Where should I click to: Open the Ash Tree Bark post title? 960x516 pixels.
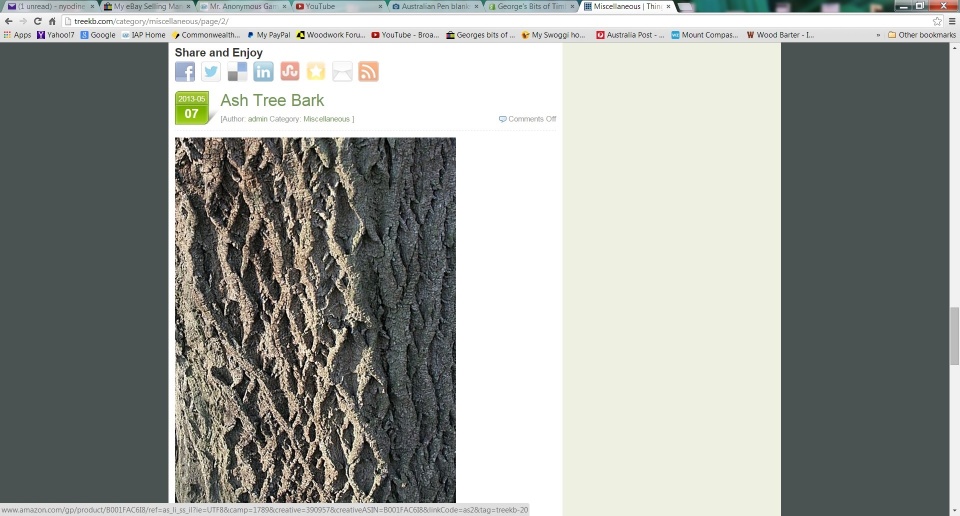[272, 100]
